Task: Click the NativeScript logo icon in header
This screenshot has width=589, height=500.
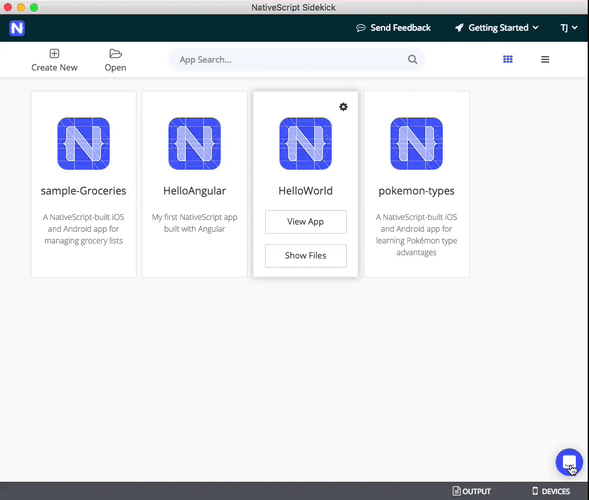Action: (17, 28)
